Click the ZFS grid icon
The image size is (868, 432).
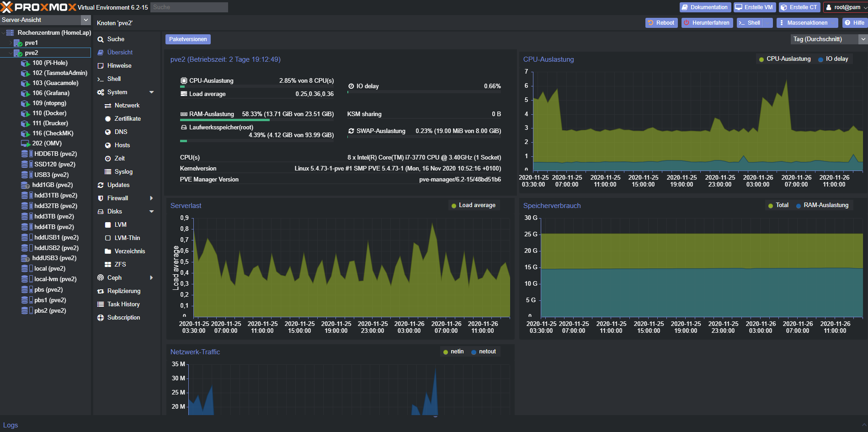108,265
